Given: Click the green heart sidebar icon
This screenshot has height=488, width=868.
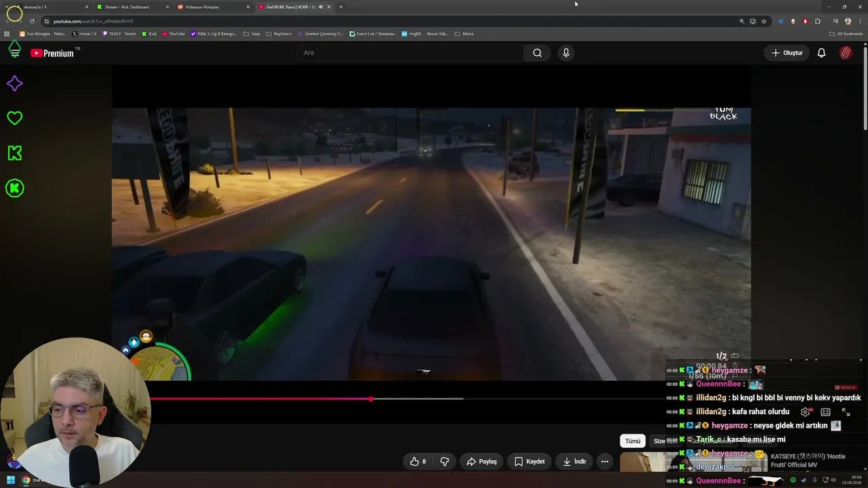Looking at the screenshot, I should pyautogui.click(x=14, y=118).
